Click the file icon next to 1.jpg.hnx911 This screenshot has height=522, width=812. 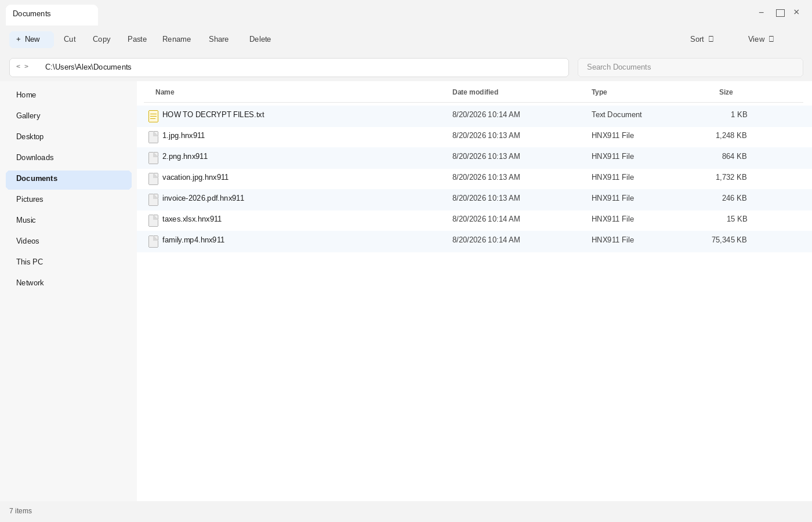[153, 137]
